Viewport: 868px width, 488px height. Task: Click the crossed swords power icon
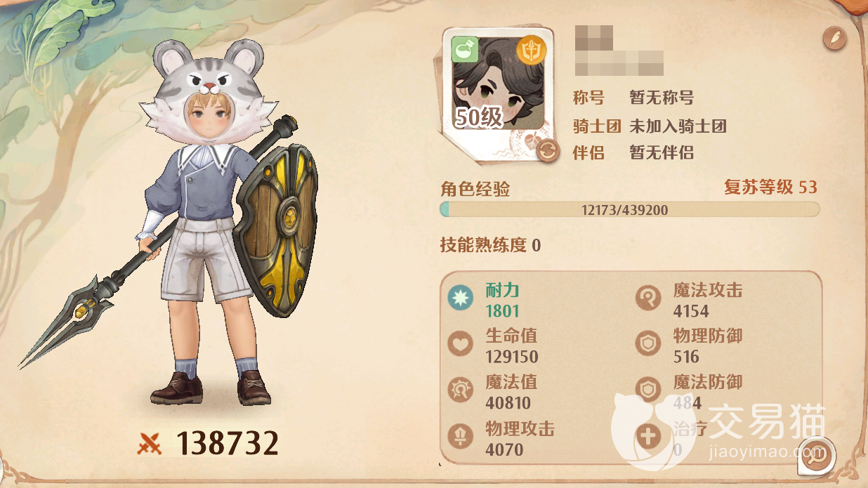[x=150, y=443]
